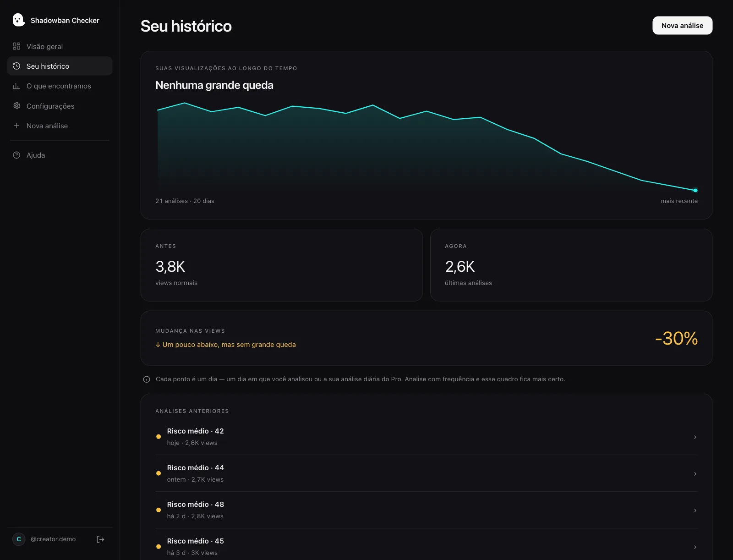Click 'há 2 d · 2,8K views' text
Viewport: 733px width, 560px height.
point(195,516)
